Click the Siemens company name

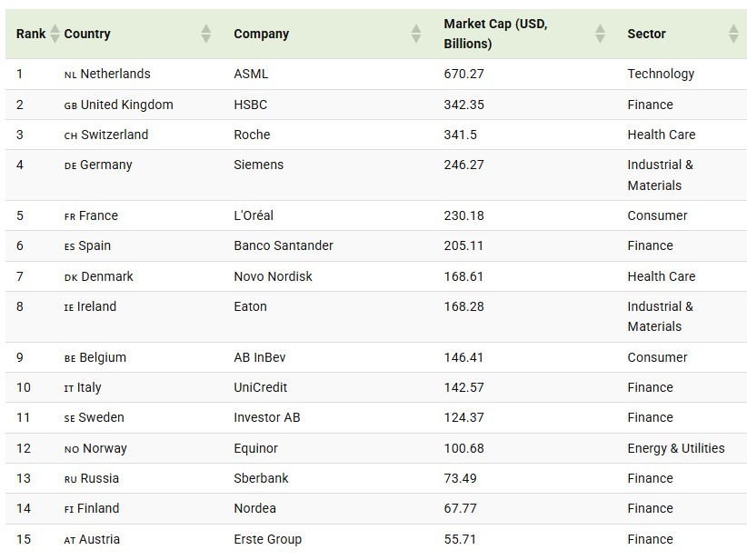click(x=259, y=165)
